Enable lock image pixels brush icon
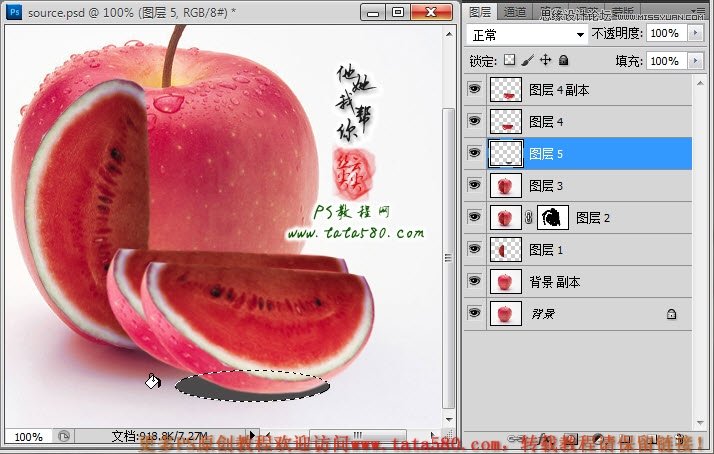Screen dimensions: 714x454 [x=527, y=60]
